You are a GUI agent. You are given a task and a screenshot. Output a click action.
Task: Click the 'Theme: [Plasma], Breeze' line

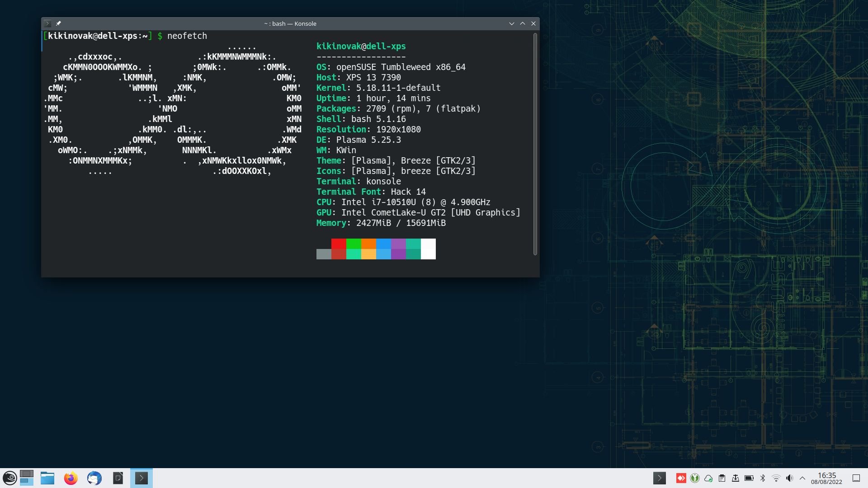click(396, 160)
